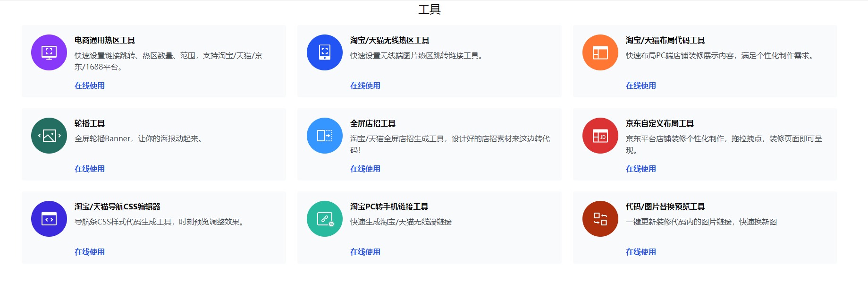
Task: Click the blue 淘宝/天猫无线热区工具 mobile icon
Action: [325, 52]
